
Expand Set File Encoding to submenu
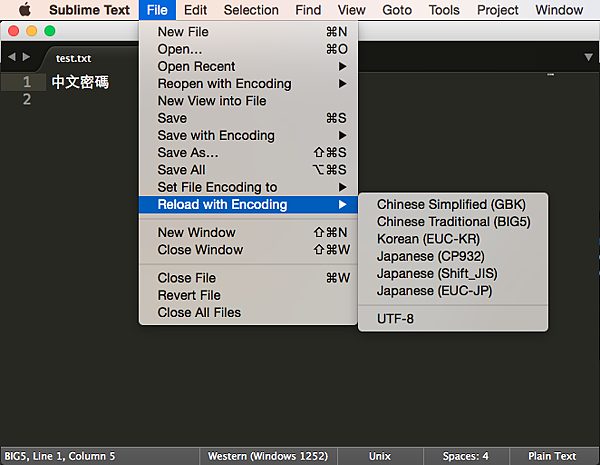248,187
